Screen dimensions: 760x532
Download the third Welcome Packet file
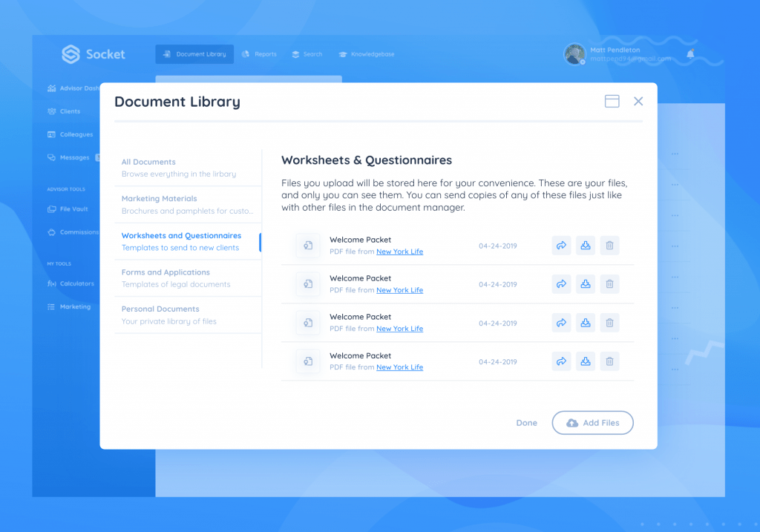[x=586, y=323]
